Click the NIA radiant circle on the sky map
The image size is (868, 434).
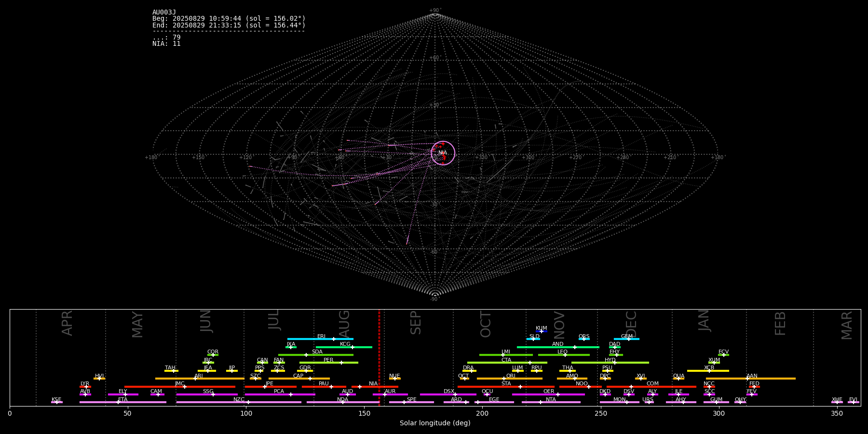[x=443, y=153]
